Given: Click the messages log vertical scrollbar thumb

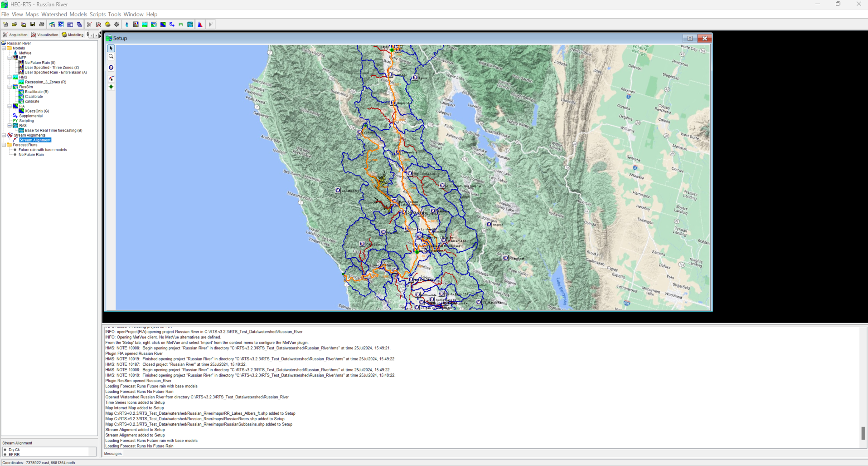Looking at the screenshot, I should 863,433.
